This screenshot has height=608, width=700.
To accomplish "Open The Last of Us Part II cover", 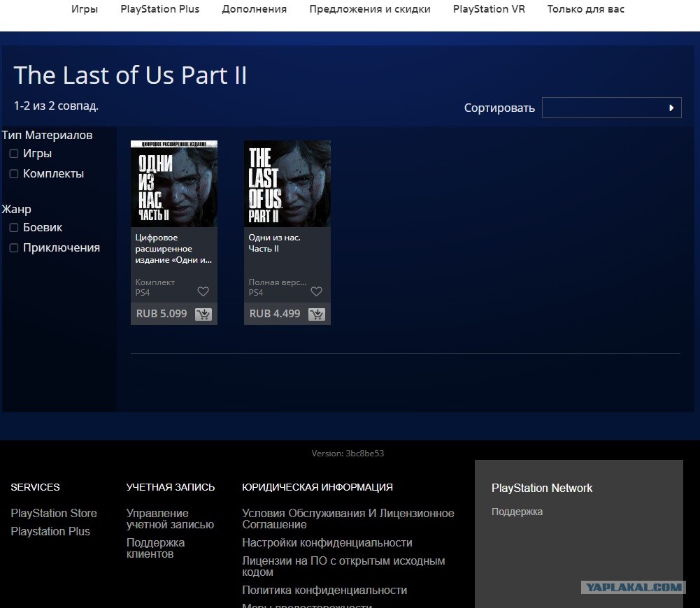I will (287, 184).
